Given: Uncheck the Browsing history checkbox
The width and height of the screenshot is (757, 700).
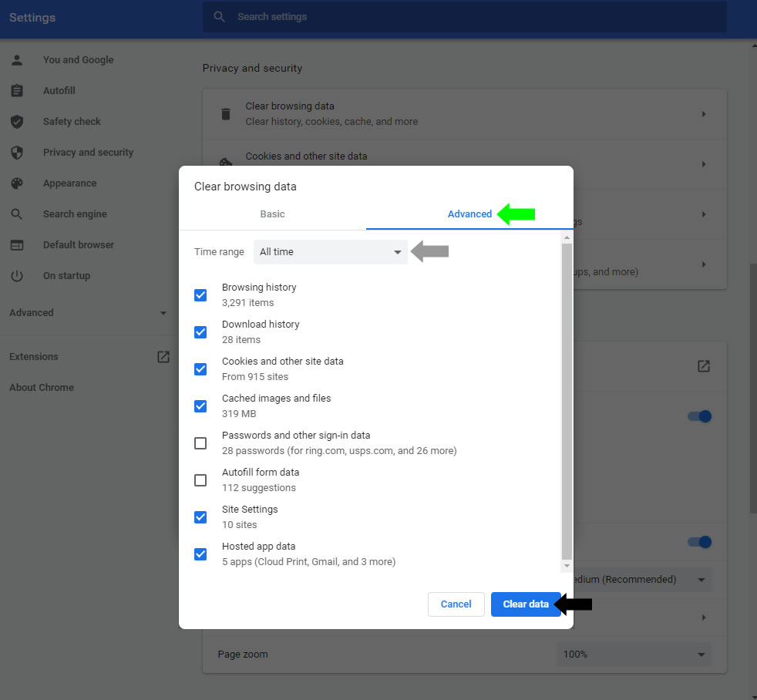Looking at the screenshot, I should (x=200, y=295).
